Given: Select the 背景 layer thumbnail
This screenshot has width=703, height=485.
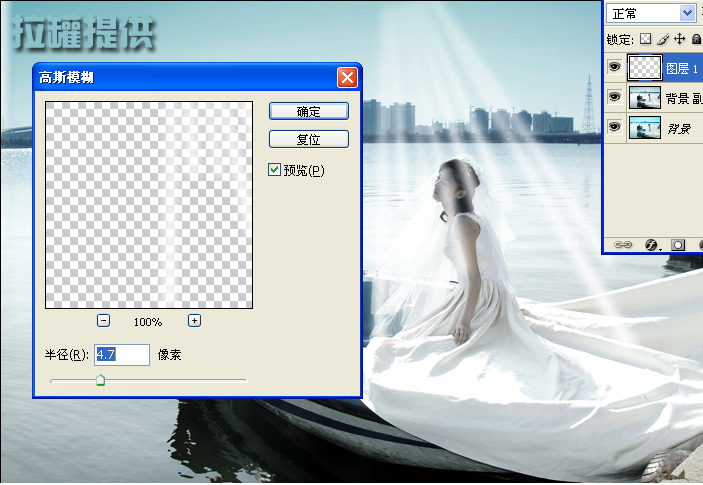Looking at the screenshot, I should (645, 127).
